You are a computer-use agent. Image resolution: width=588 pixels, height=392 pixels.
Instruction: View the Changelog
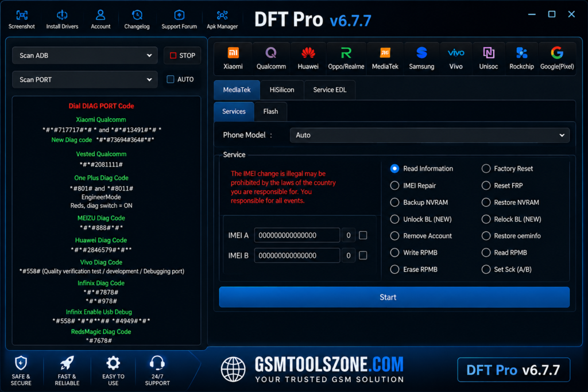click(137, 20)
